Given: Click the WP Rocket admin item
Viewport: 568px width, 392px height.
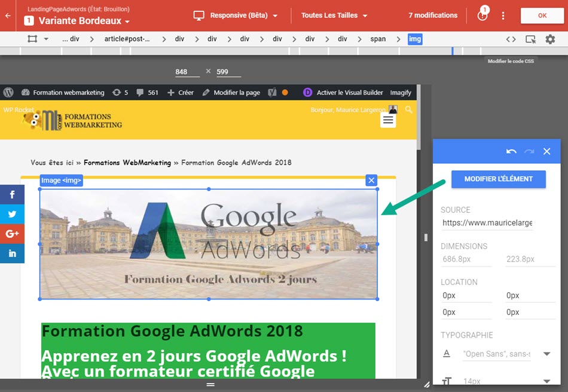Looking at the screenshot, I should [19, 110].
